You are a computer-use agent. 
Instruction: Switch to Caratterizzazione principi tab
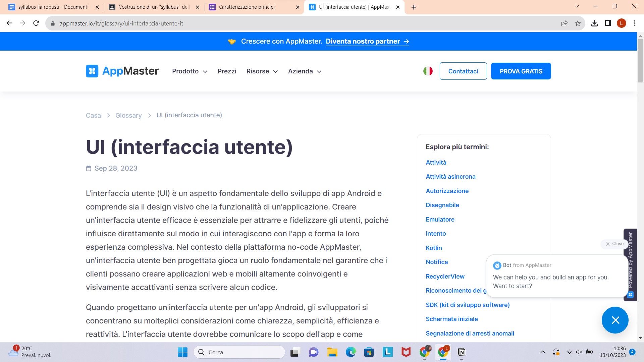pyautogui.click(x=247, y=7)
